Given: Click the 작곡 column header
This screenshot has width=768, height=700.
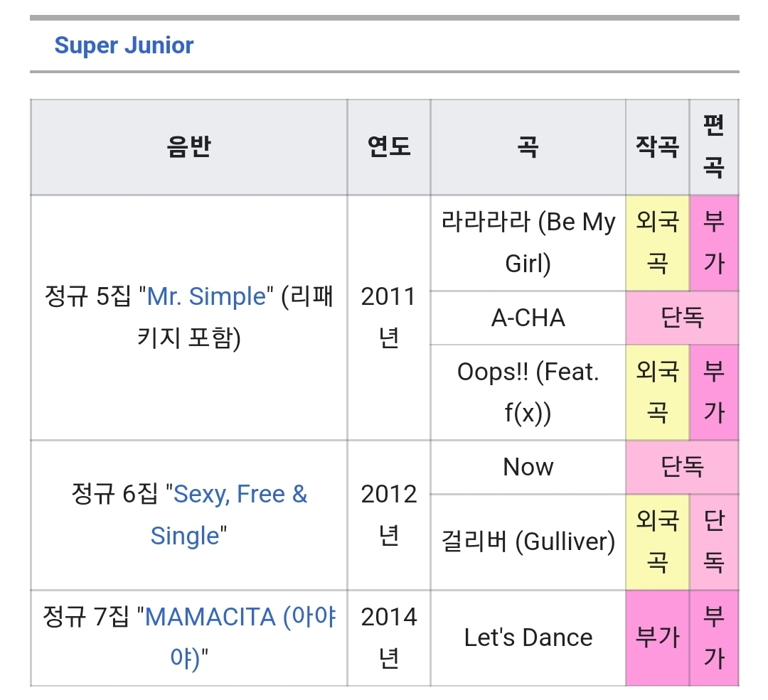Looking at the screenshot, I should tap(657, 148).
